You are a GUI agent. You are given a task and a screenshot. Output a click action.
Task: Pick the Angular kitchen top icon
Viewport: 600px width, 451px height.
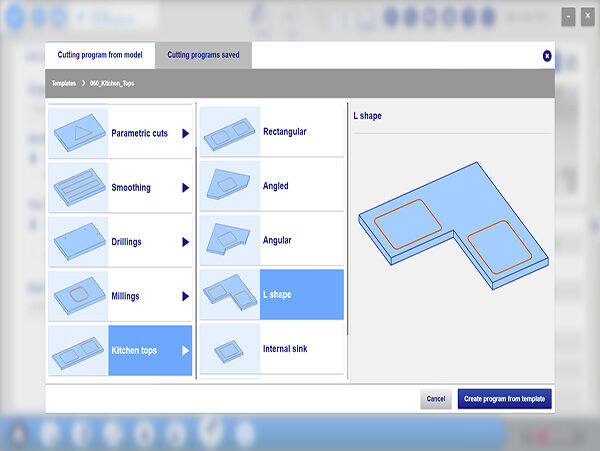point(230,241)
